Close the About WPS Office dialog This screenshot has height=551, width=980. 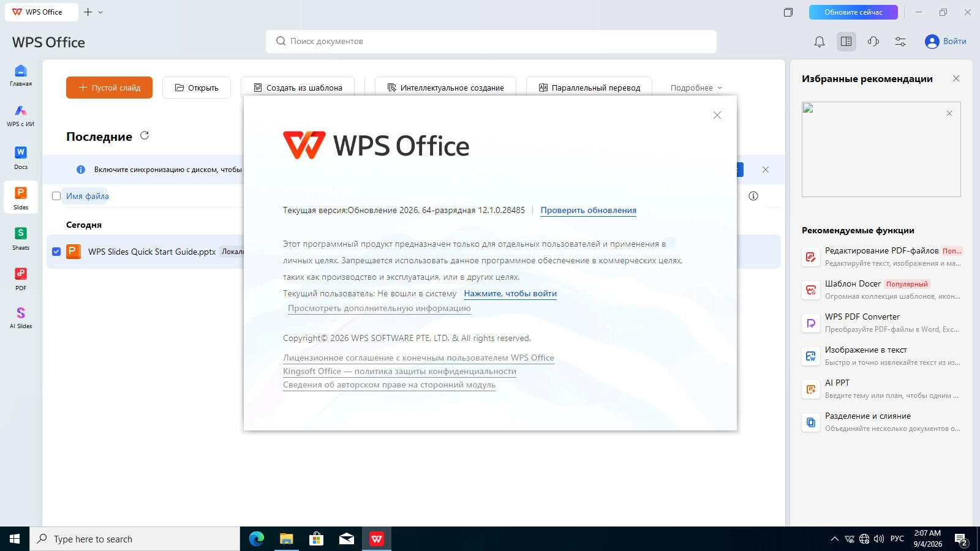717,115
